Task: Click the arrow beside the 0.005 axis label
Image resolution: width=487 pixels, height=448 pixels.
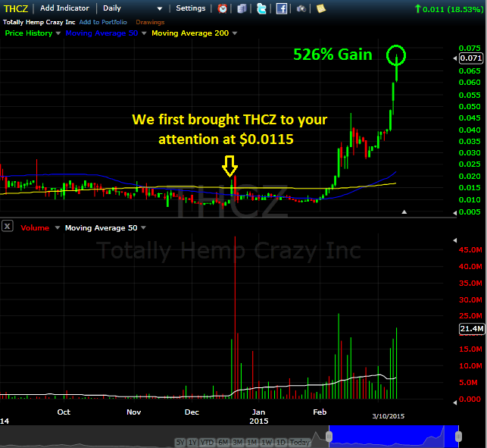Action: coord(455,213)
